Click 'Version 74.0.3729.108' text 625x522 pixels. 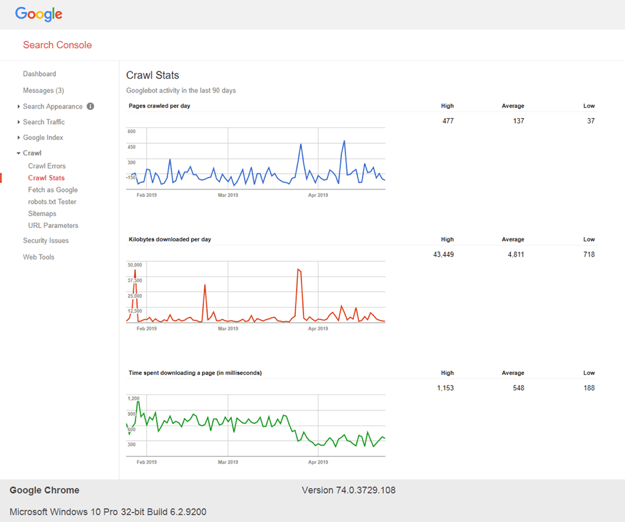(x=349, y=490)
